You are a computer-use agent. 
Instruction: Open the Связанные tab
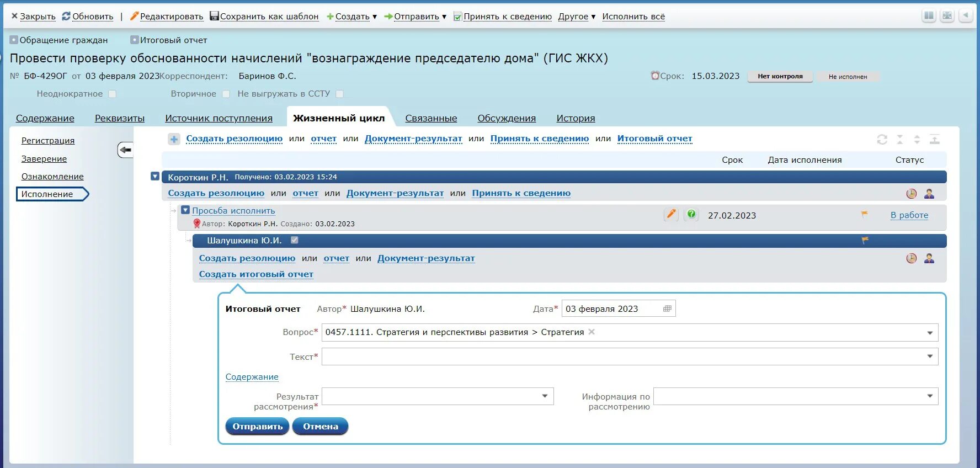(x=431, y=118)
